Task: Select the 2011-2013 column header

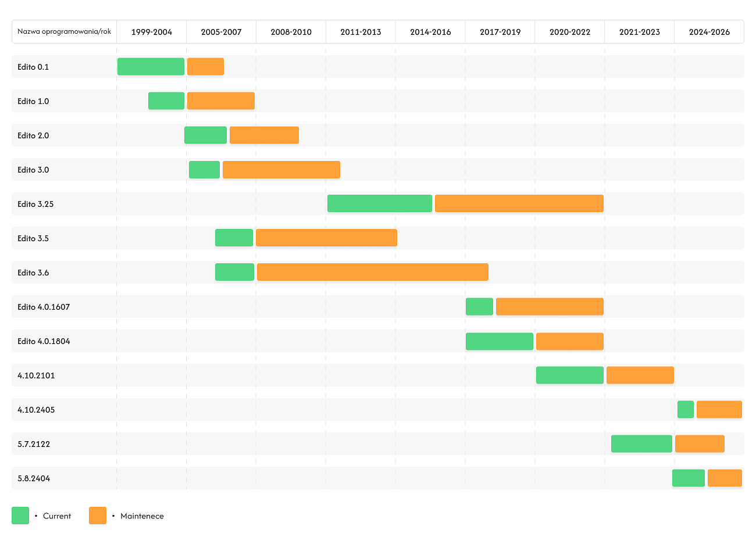Action: 361,32
